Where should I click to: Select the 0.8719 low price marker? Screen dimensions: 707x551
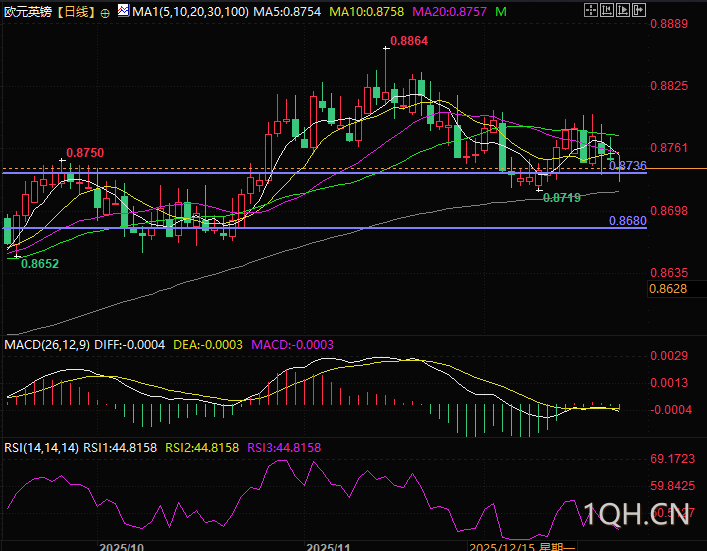click(561, 198)
